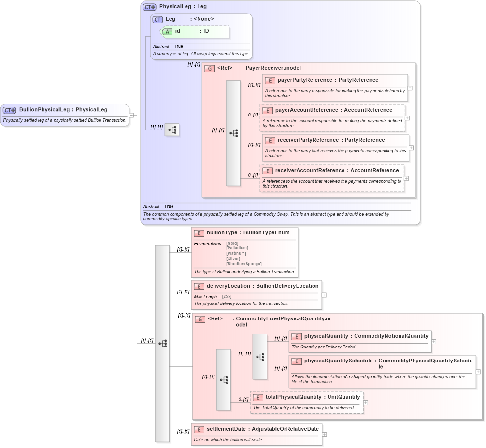Select the [Palladium] enumeration value
The width and height of the screenshot is (486, 448).
[x=237, y=248]
